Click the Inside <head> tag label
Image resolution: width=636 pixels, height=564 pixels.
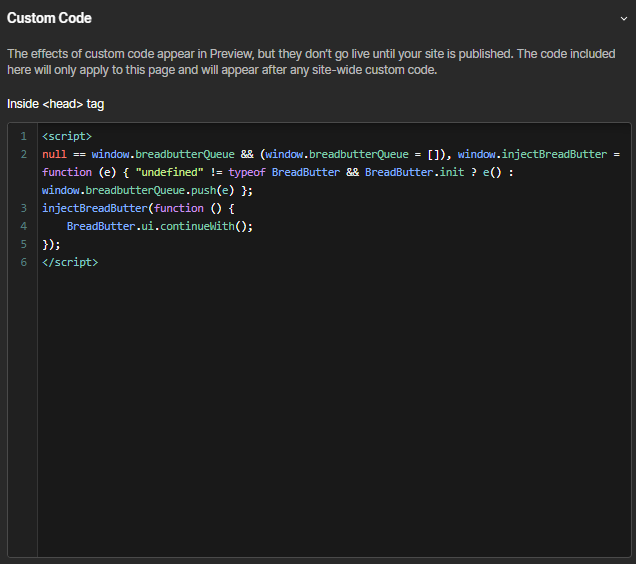55,104
